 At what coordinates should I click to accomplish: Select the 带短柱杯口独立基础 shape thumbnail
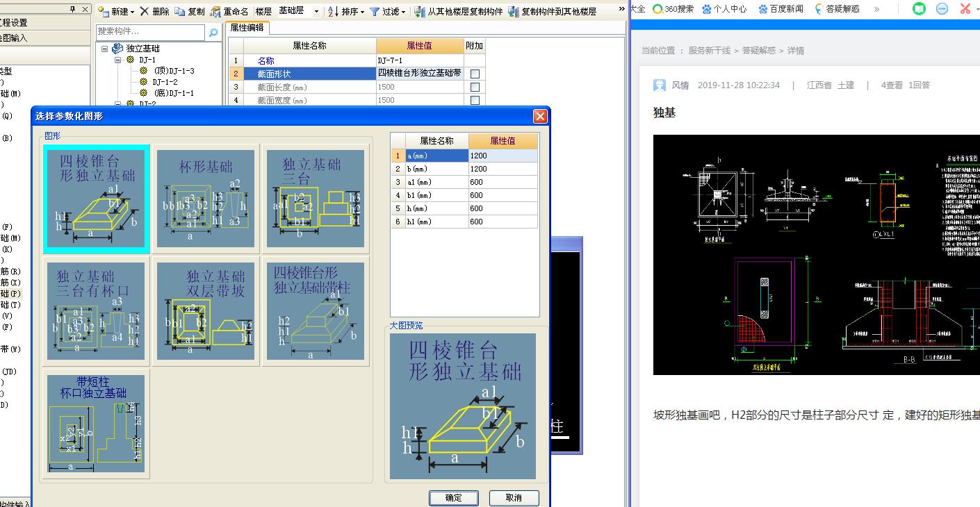(95, 424)
